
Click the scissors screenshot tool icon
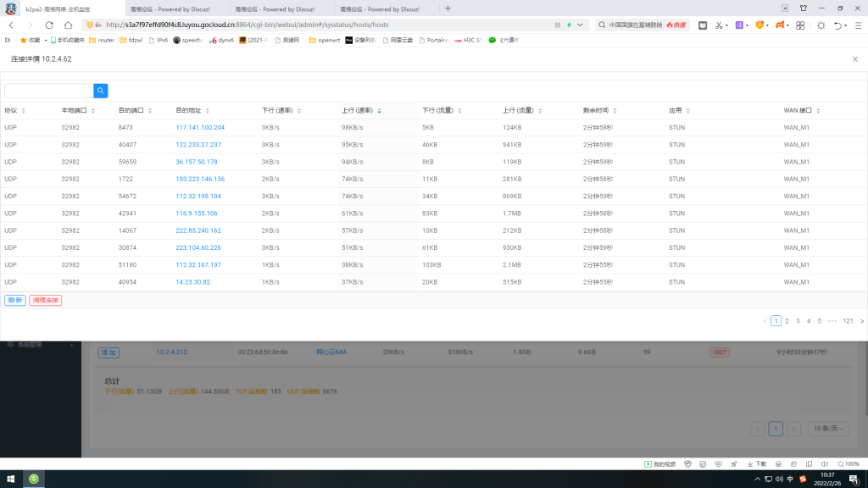coord(719,25)
